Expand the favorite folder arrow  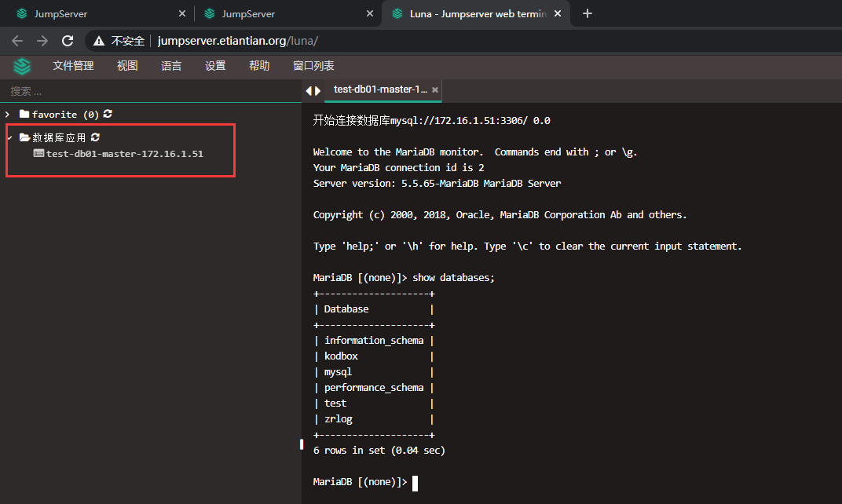(x=8, y=115)
